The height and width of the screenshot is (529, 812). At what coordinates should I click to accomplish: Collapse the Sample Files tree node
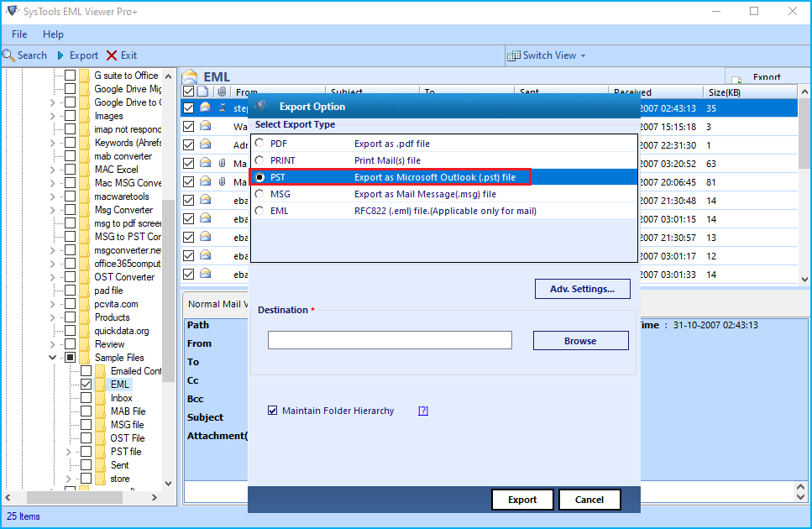pos(52,357)
